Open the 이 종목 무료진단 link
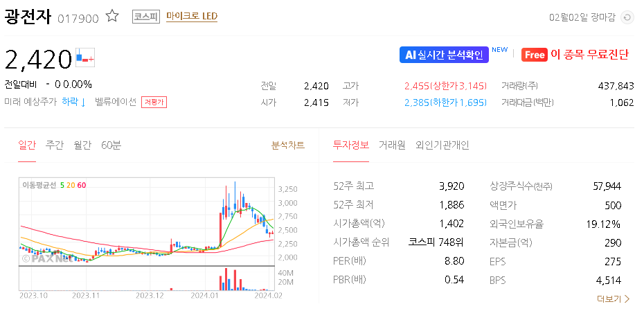The image size is (644, 311). pos(589,55)
